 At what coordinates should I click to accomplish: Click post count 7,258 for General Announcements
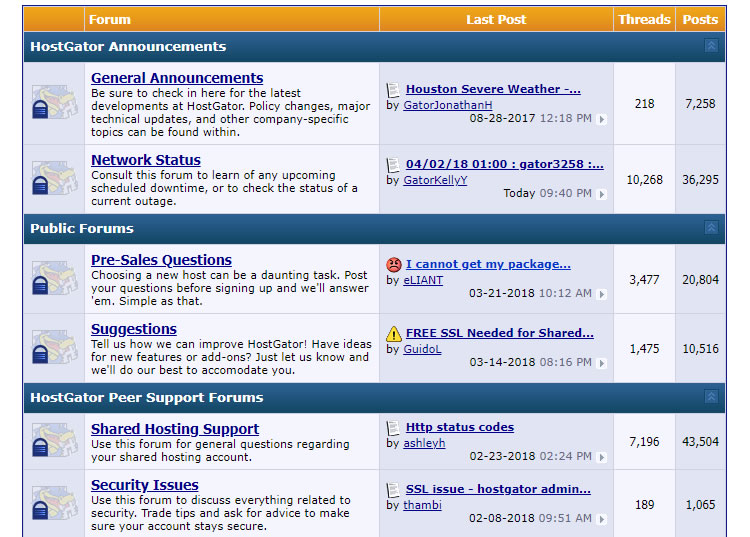(x=700, y=104)
